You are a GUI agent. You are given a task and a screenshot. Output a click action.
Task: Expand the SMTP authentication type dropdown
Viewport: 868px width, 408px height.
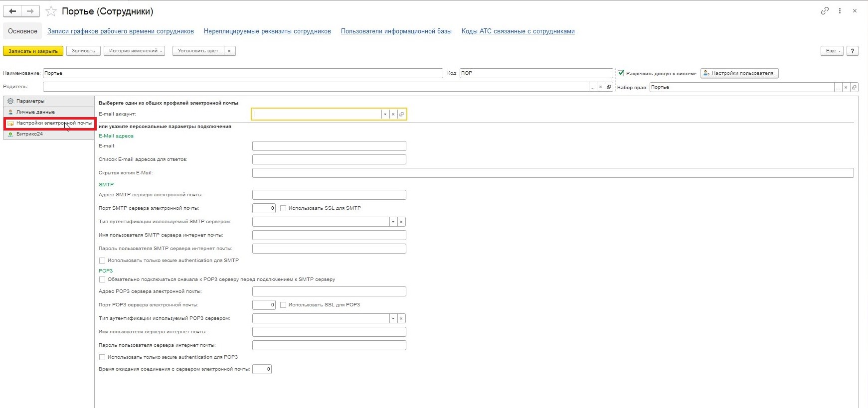coord(393,222)
